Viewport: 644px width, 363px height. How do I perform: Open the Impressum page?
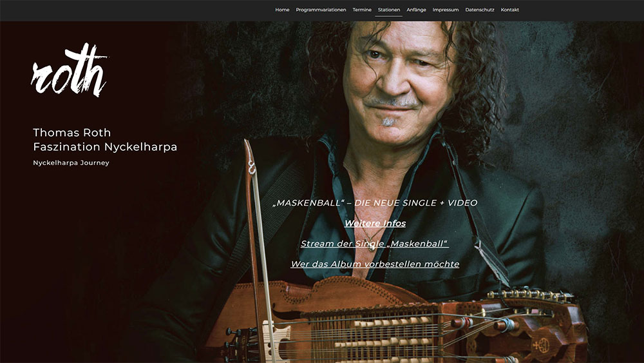pyautogui.click(x=445, y=10)
